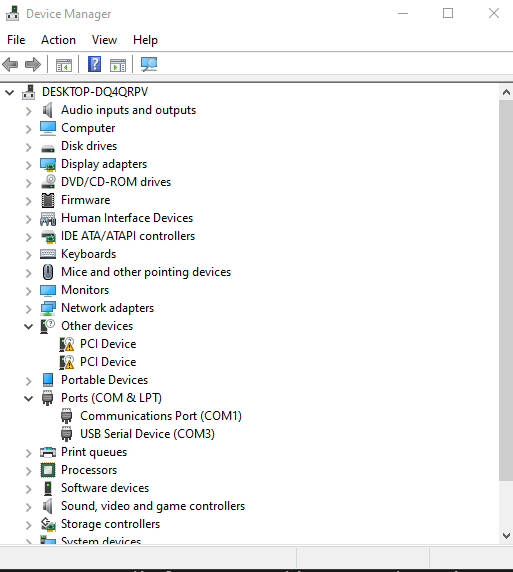Viewport: 513px width, 572px height.
Task: Go back with the Back arrow toolbar icon
Action: tap(10, 65)
